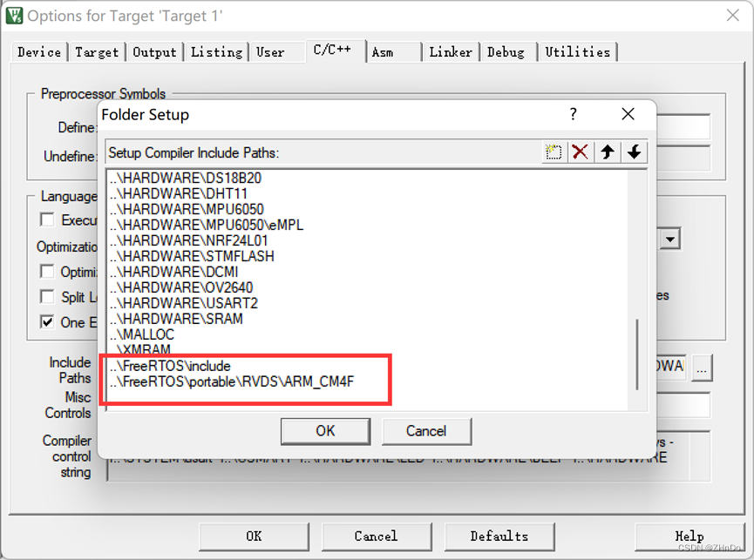754x560 pixels.
Task: Click OK in the Folder Setup dialog
Action: coord(325,431)
